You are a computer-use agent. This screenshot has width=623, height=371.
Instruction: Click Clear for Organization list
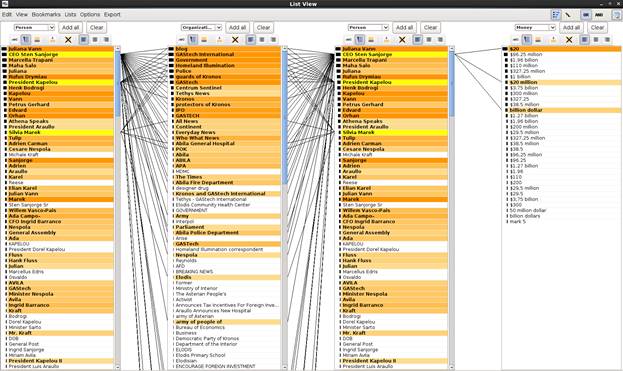coord(263,27)
